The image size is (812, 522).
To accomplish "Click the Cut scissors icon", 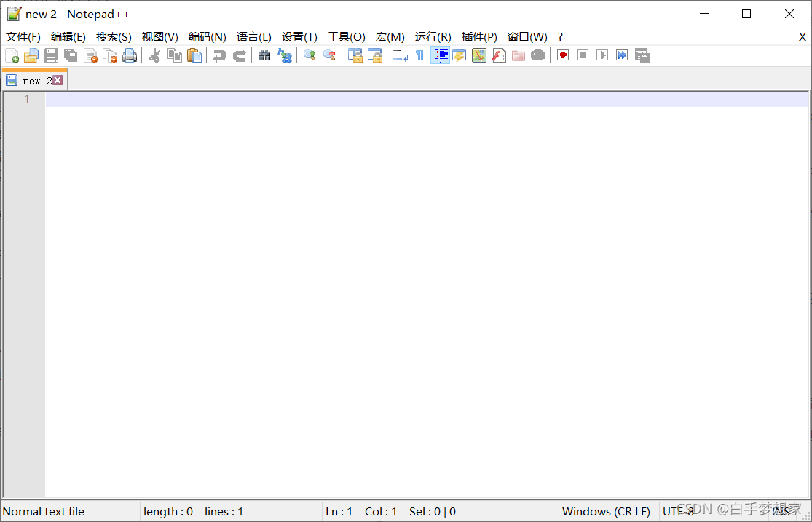I will point(154,55).
